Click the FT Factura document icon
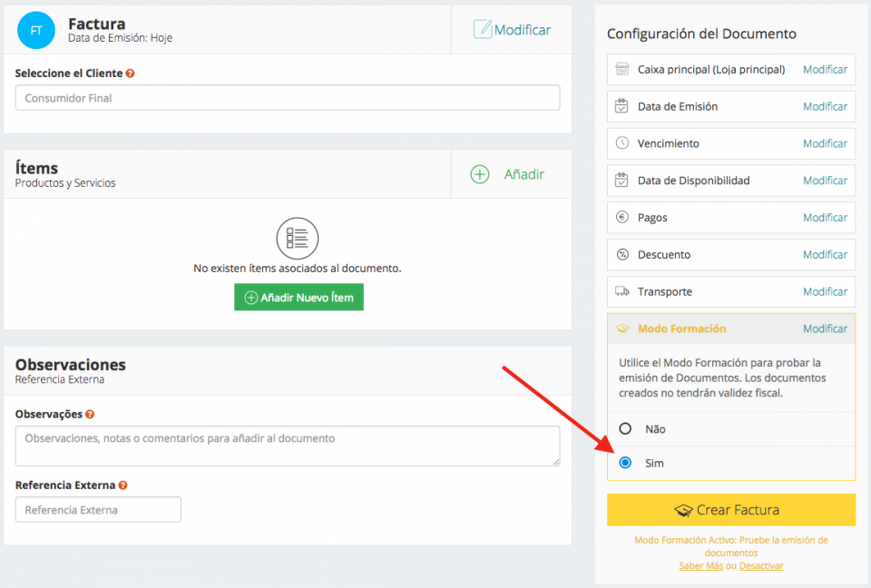The image size is (871, 588). click(x=36, y=30)
